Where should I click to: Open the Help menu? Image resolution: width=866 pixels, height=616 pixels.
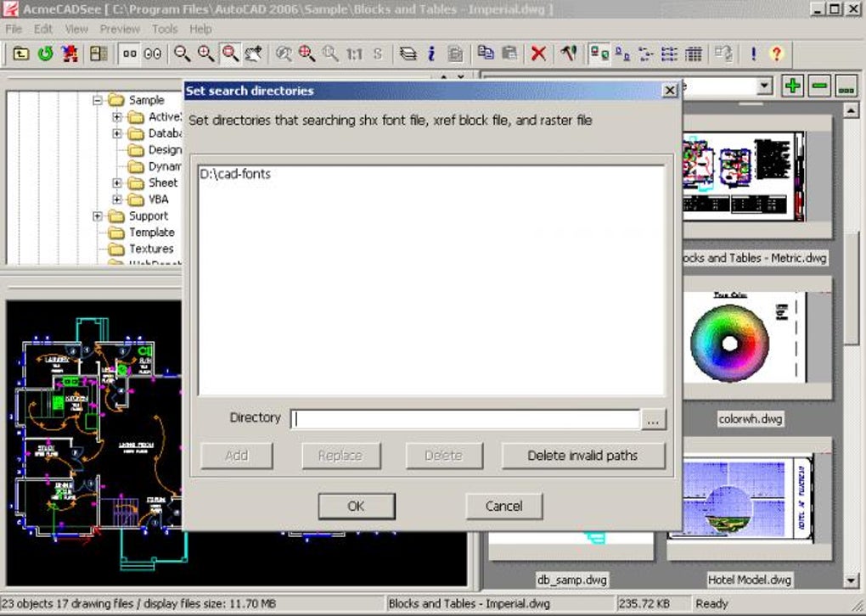click(200, 29)
